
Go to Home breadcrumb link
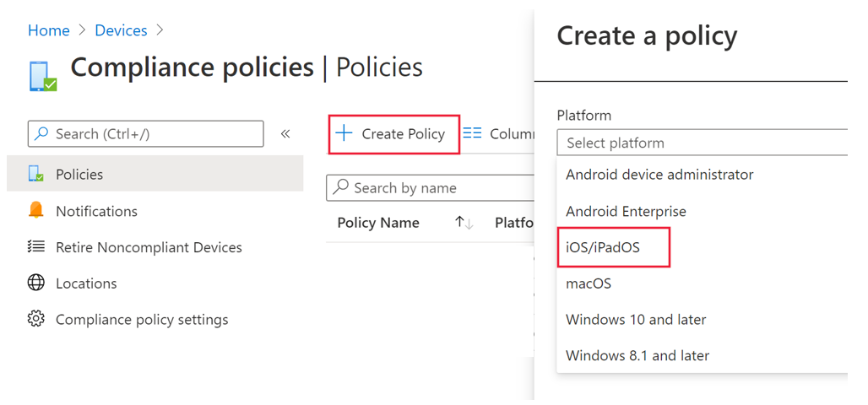pyautogui.click(x=49, y=30)
